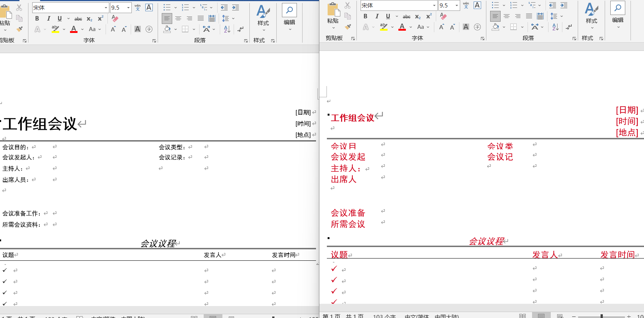Toggle show paragraph marks in left window
The height and width of the screenshot is (318, 644).
click(x=240, y=29)
